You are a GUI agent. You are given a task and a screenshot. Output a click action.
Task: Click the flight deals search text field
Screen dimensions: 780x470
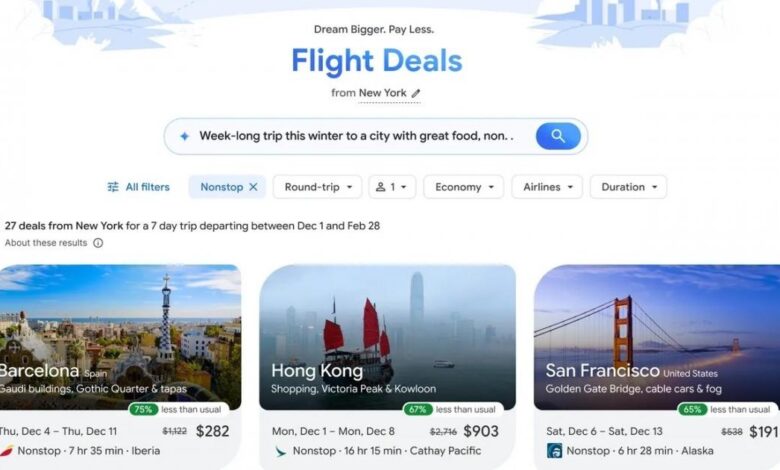tap(356, 136)
